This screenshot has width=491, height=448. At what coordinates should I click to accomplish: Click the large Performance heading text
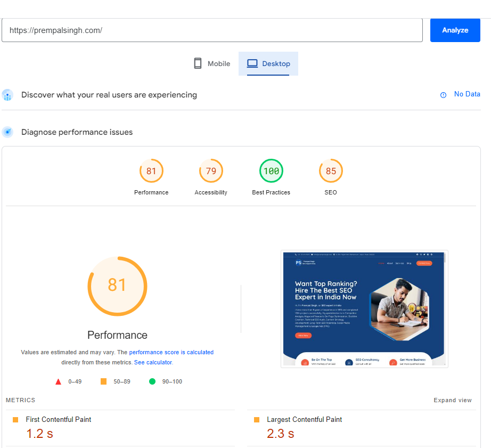pos(118,335)
